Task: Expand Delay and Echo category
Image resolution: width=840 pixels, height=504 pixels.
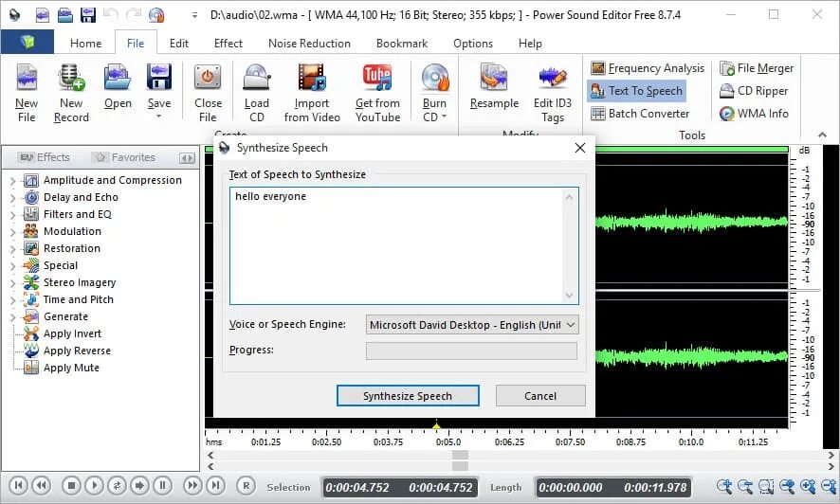Action: 13,198
